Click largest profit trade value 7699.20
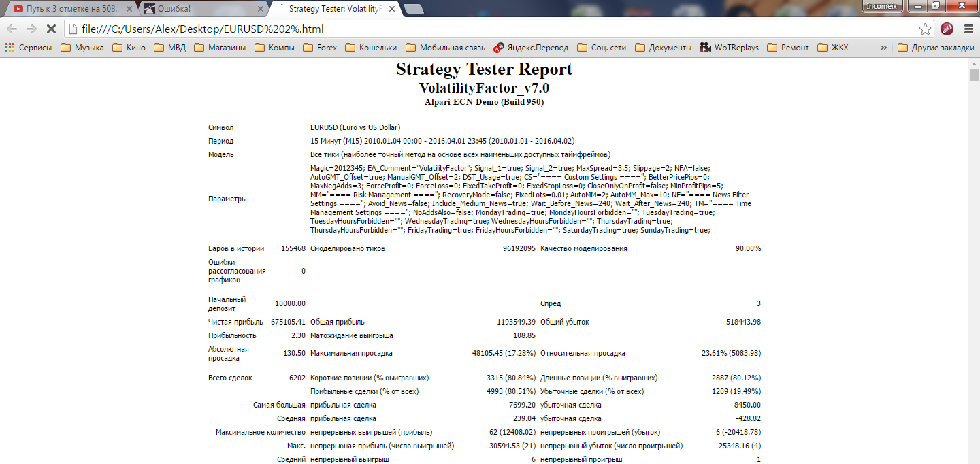Image resolution: width=980 pixels, height=464 pixels. [522, 405]
